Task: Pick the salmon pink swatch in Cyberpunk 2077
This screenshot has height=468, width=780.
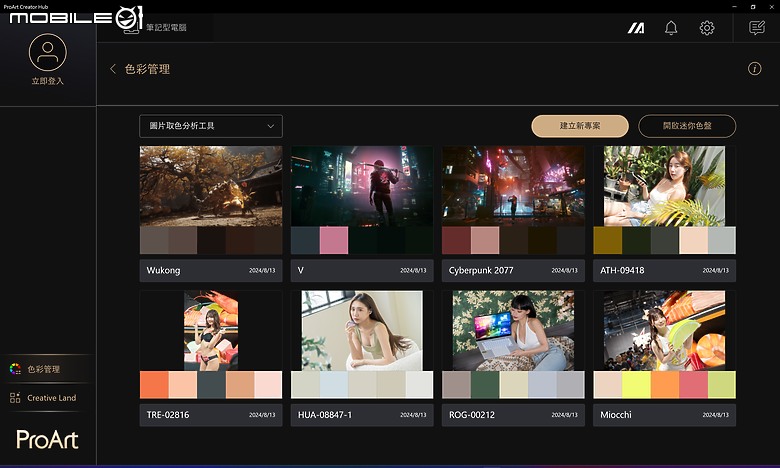Action: [485, 240]
